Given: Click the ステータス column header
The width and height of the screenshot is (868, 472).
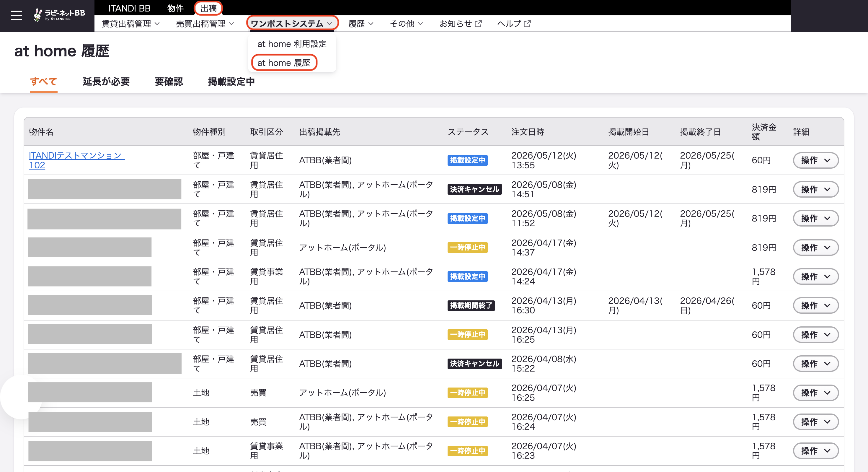Looking at the screenshot, I should click(x=468, y=132).
